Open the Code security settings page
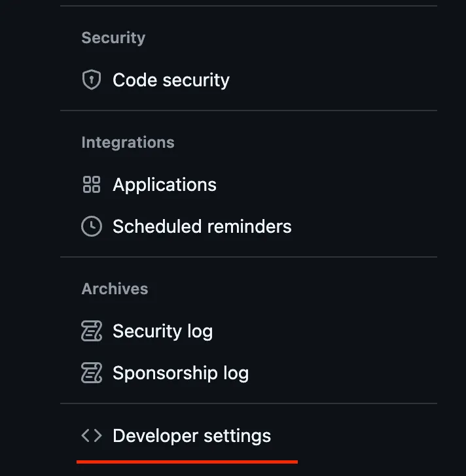The width and height of the screenshot is (466, 476). coord(171,80)
